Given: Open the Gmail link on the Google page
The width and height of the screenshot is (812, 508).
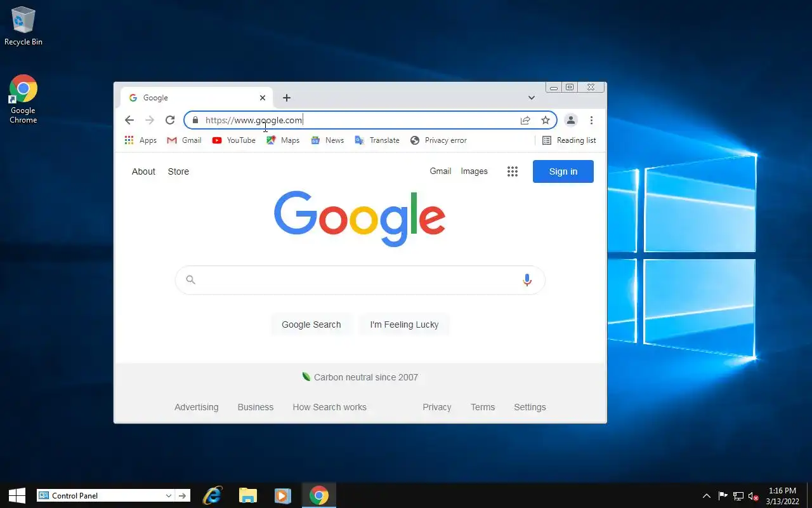Looking at the screenshot, I should [440, 171].
